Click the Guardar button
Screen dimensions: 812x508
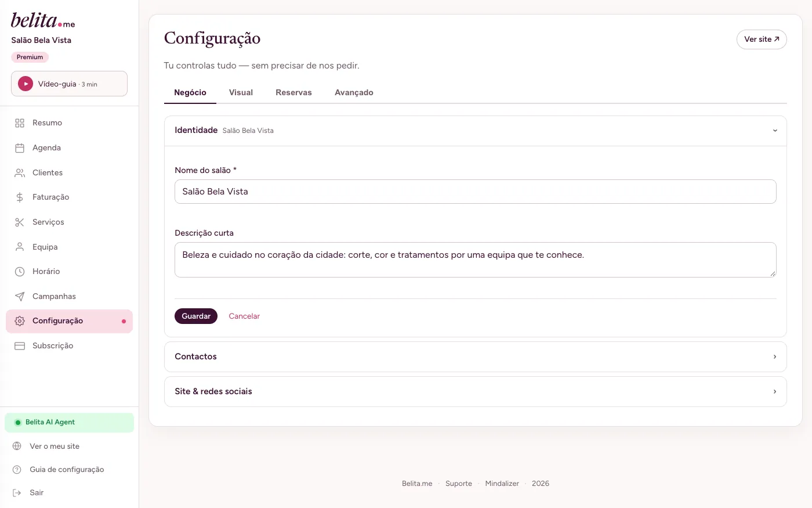click(196, 316)
